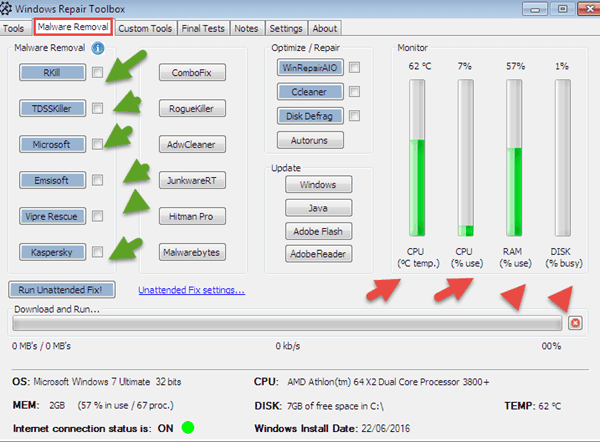This screenshot has width=600, height=442.
Task: Run Malwarebytes
Action: [192, 252]
